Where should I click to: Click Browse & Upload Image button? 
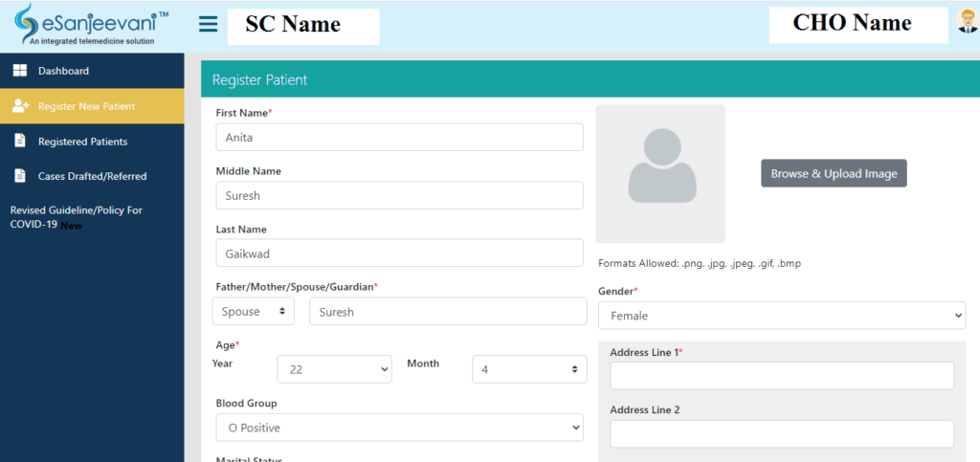(834, 173)
